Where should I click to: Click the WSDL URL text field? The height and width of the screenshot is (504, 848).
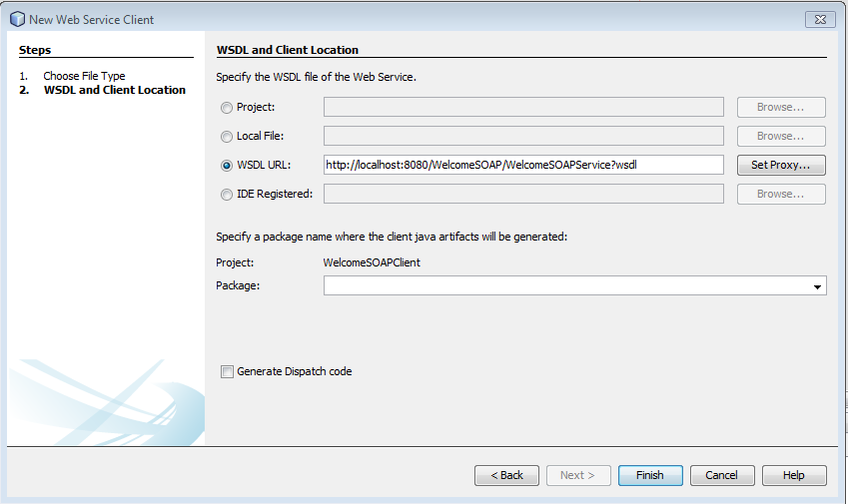tap(523, 165)
